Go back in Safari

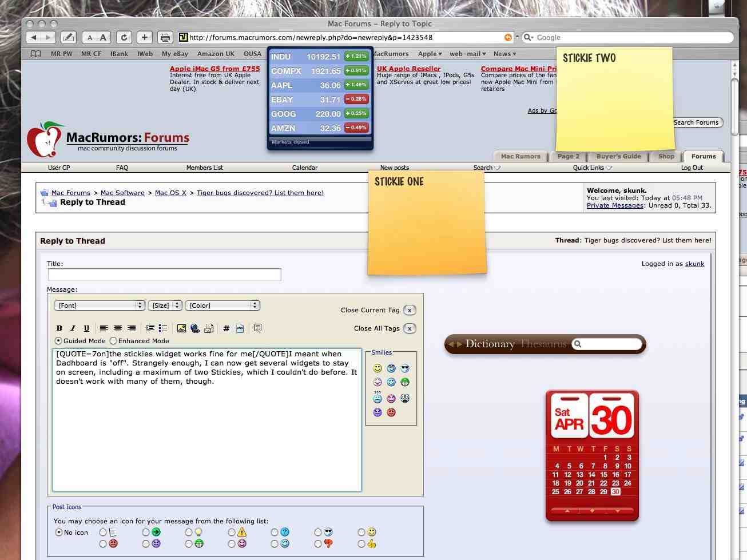(x=34, y=38)
